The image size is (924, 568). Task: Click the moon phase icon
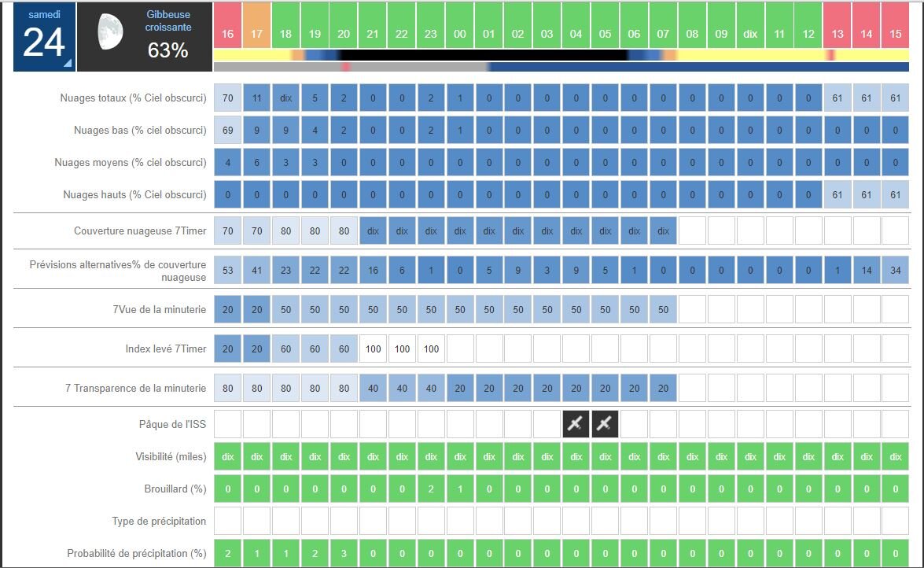click(x=110, y=37)
